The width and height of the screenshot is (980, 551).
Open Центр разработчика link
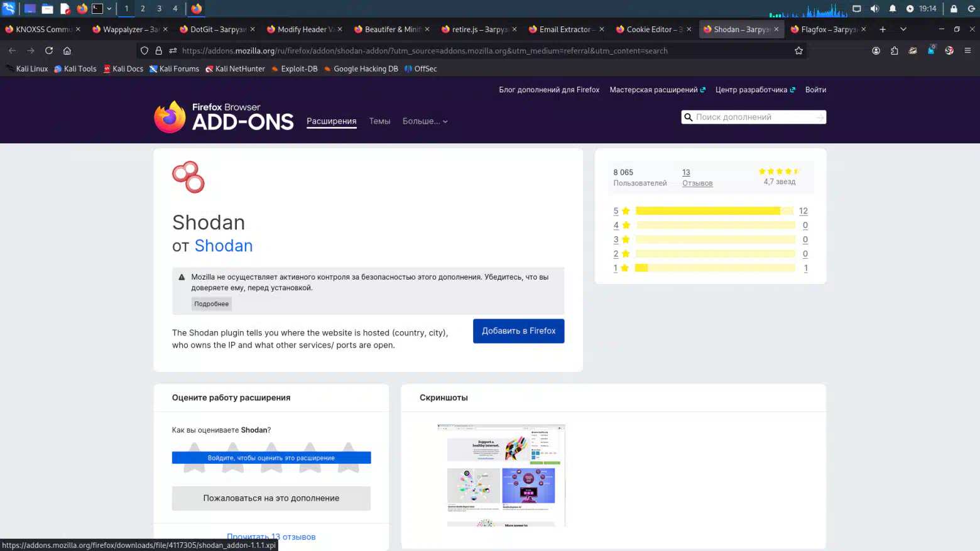tap(755, 90)
